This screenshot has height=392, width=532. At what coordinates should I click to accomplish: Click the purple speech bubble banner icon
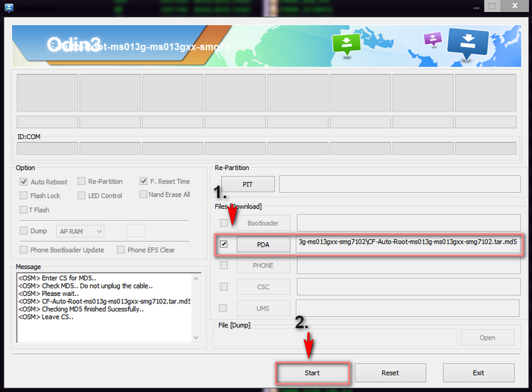click(x=431, y=39)
